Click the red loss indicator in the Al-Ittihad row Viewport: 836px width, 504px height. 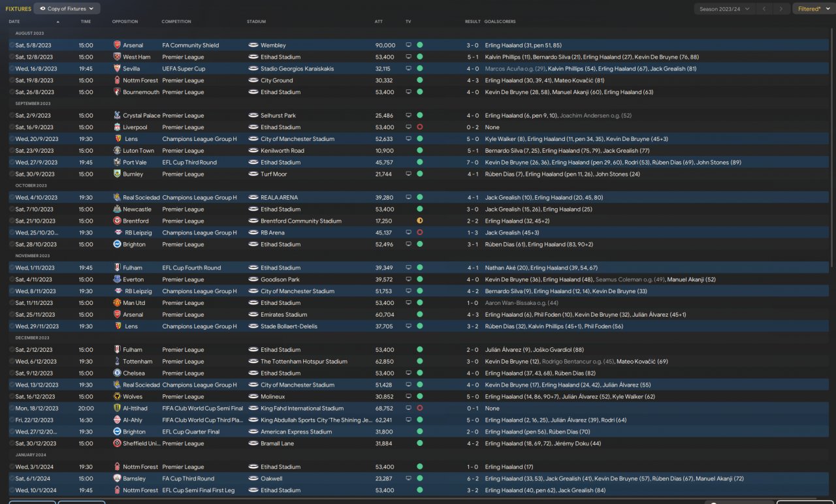pos(419,409)
